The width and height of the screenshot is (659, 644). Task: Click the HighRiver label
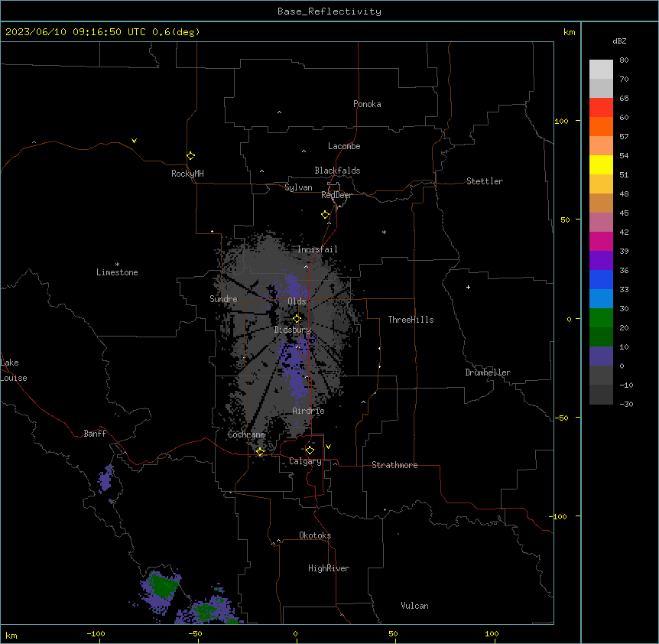[329, 568]
